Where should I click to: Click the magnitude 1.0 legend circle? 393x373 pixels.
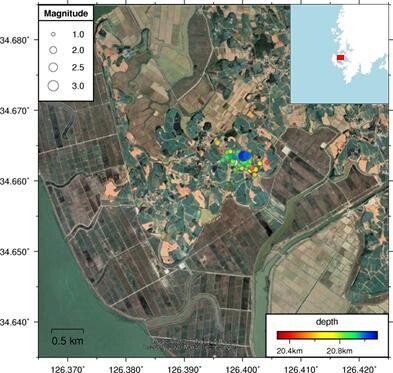click(53, 34)
